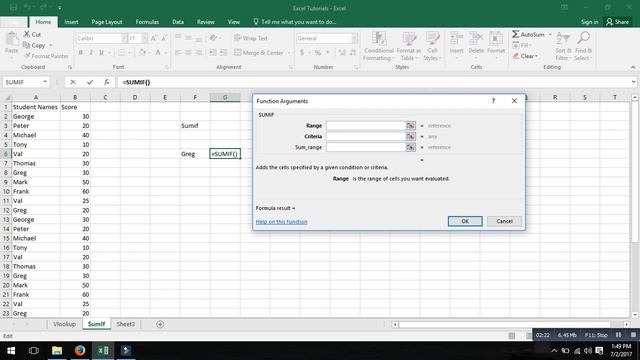Open the Sheet3 sheet tab

click(125, 324)
